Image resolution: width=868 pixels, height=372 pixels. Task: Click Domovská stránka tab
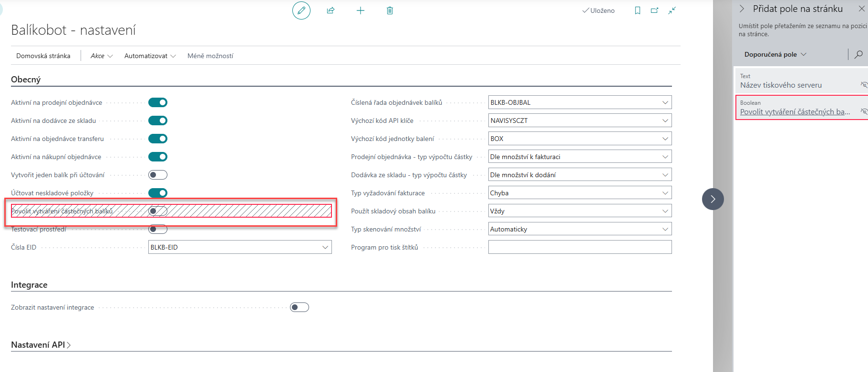click(x=43, y=56)
